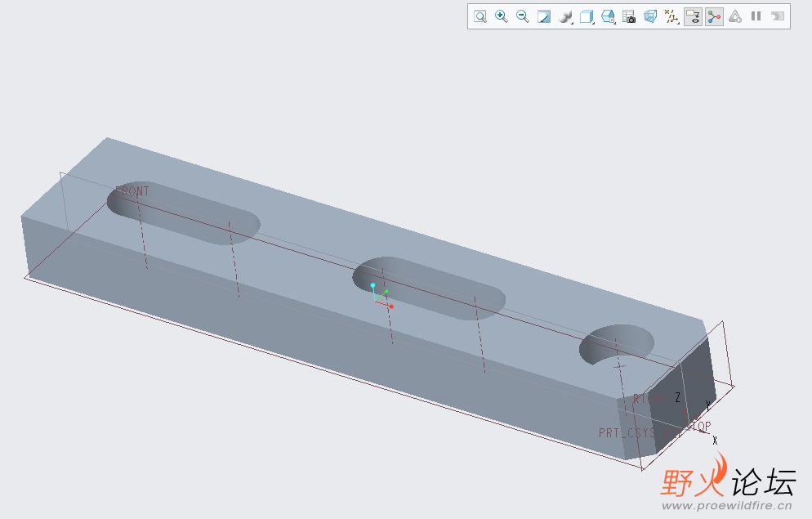This screenshot has width=812, height=519.
Task: Select the Zoom Out tool
Action: [523, 16]
